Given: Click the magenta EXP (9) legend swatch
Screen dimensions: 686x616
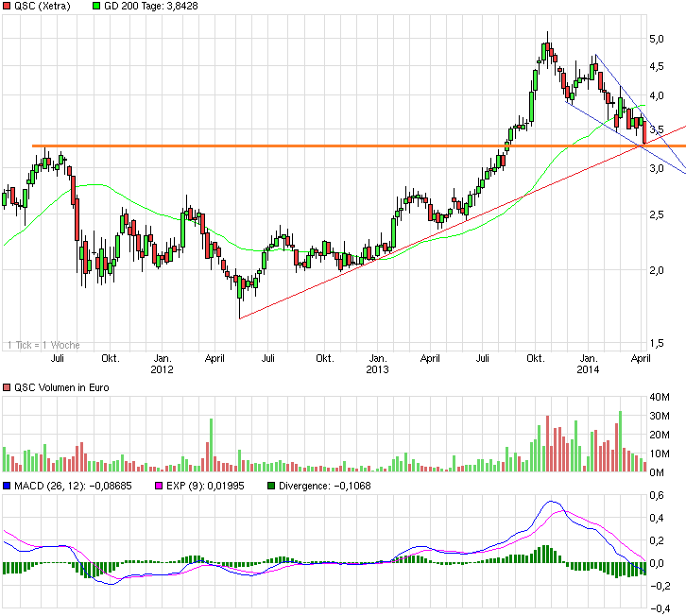Looking at the screenshot, I should 160,486.
